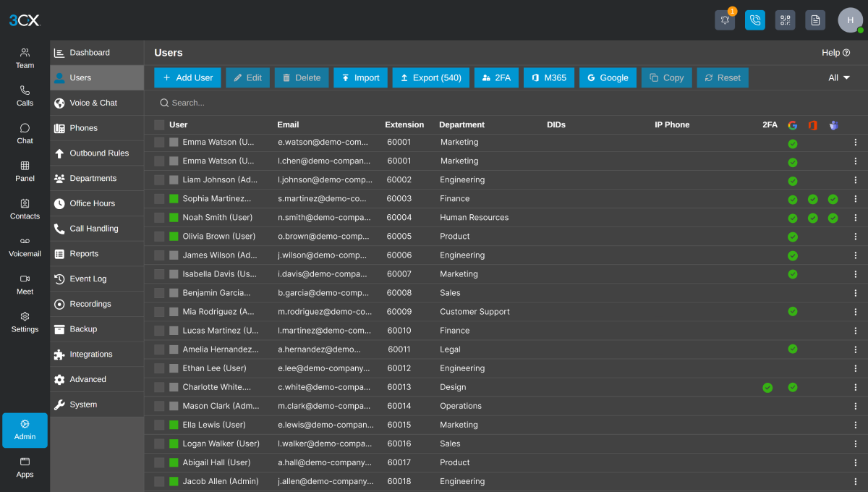The image size is (868, 492).
Task: Click the Help question mark link
Action: [x=835, y=53]
